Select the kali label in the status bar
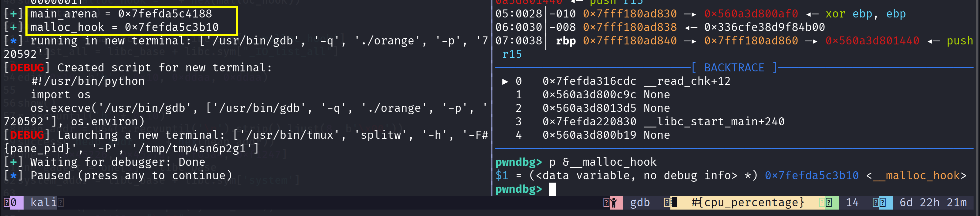 [x=43, y=202]
